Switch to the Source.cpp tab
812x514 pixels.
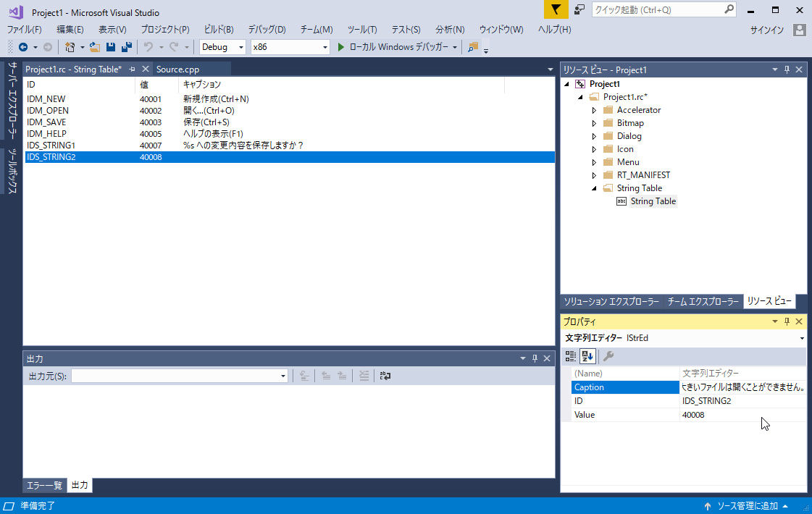177,69
